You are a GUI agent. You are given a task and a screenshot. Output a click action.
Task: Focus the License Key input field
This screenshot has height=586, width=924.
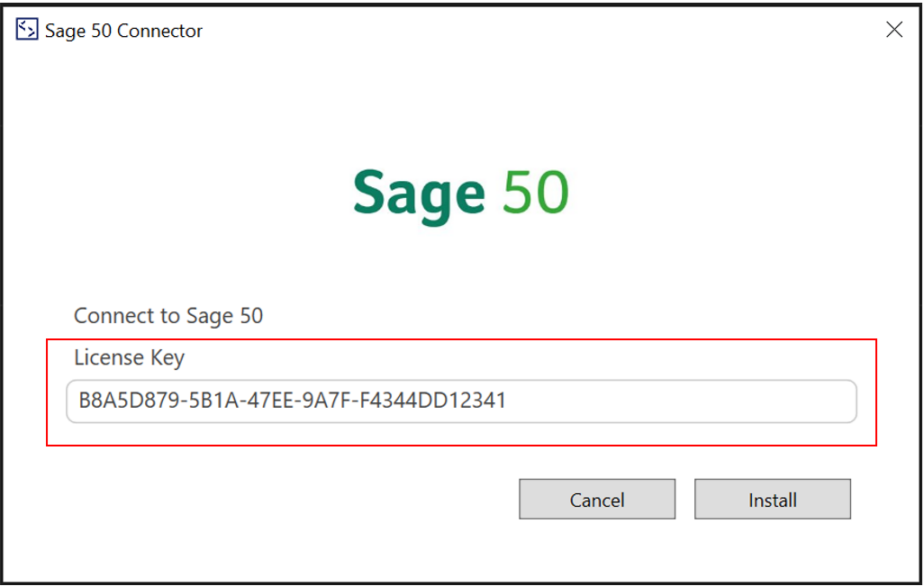(461, 401)
